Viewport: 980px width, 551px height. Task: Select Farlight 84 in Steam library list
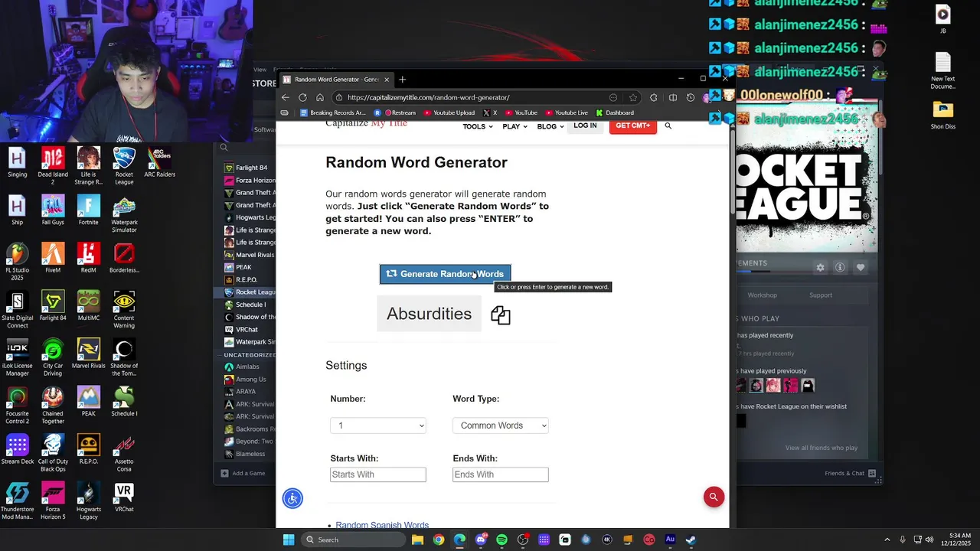click(x=245, y=168)
